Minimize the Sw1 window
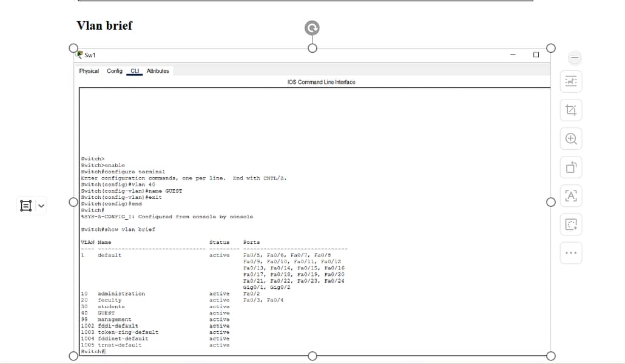Image resolution: width=625 pixels, height=364 pixels. point(513,55)
